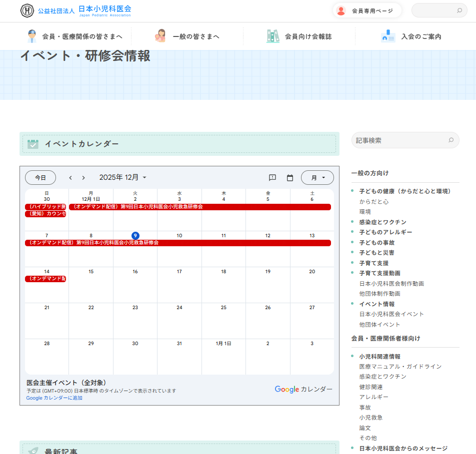Open 会員・医療関係の皆さまへ menu
The image size is (476, 454).
click(x=74, y=36)
